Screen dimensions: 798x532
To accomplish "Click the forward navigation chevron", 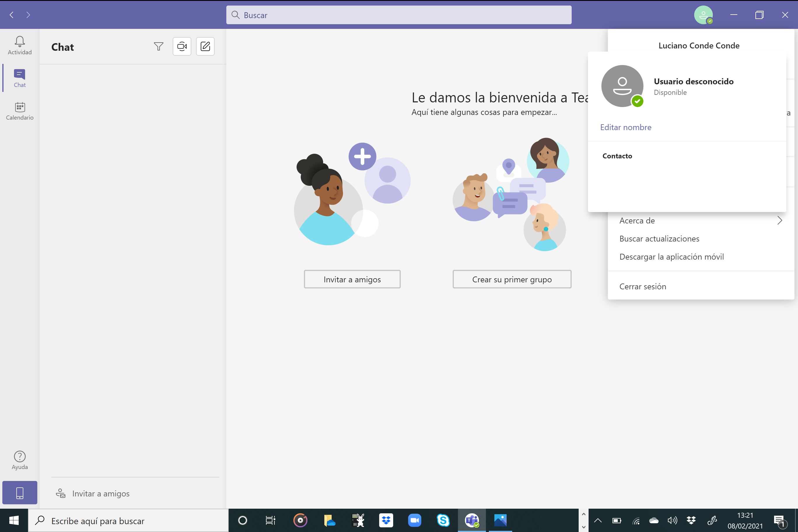I will coord(29,15).
